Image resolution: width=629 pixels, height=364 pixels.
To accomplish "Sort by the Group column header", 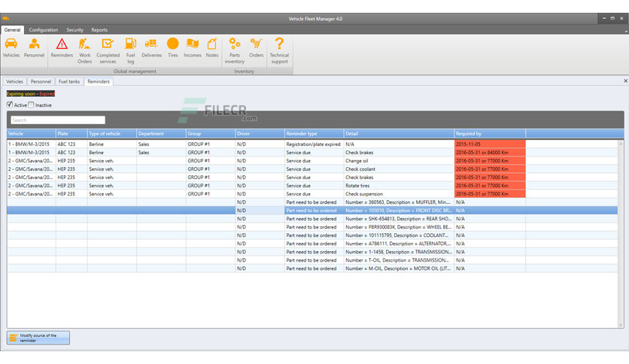I will pyautogui.click(x=211, y=134).
